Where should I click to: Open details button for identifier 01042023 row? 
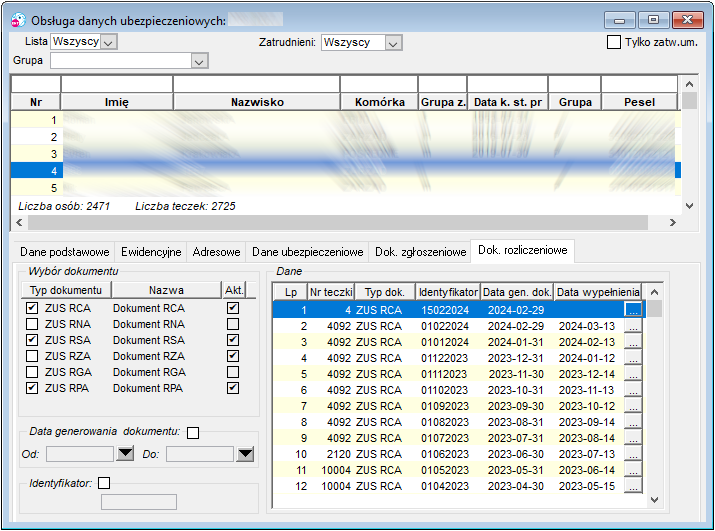633,485
